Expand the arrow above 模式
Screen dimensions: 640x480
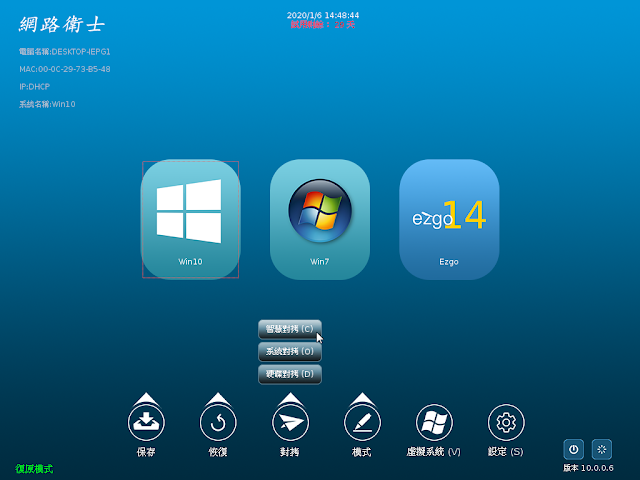[362, 399]
